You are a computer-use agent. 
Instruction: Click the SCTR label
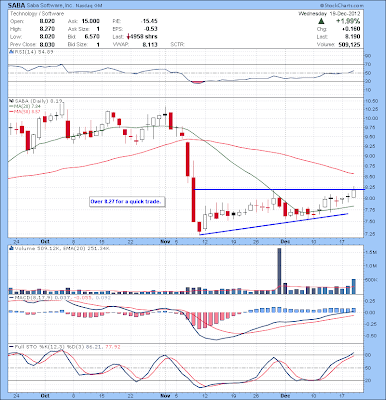(177, 44)
